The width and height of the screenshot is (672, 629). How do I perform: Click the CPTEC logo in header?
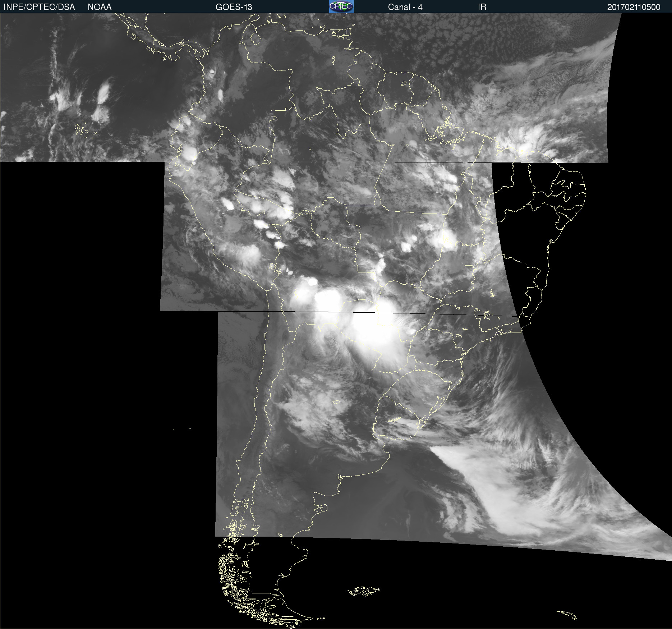click(341, 6)
